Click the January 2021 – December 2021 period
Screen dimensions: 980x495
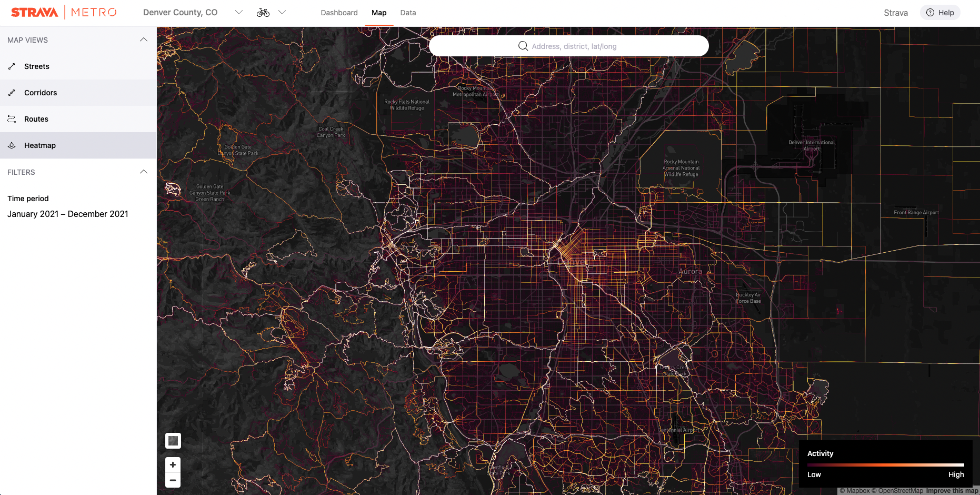click(68, 214)
